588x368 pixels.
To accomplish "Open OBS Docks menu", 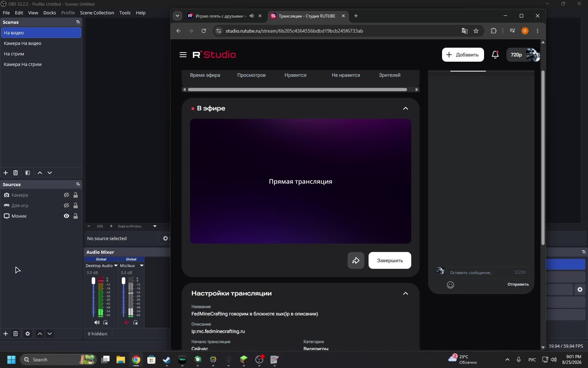I will pos(50,13).
